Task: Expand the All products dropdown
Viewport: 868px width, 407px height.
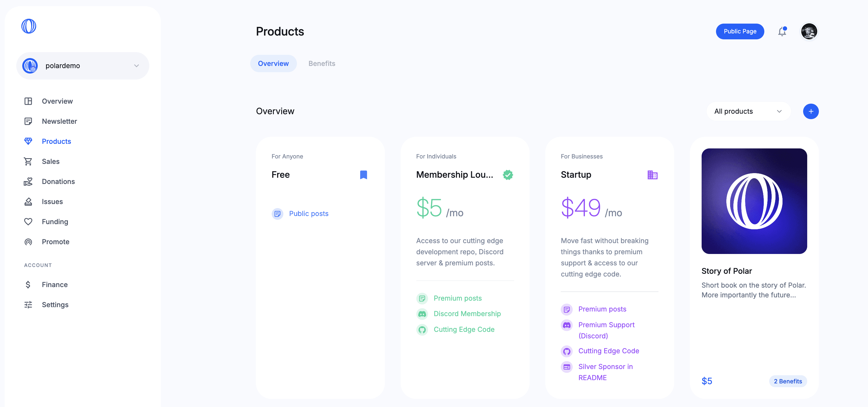Action: pyautogui.click(x=747, y=111)
